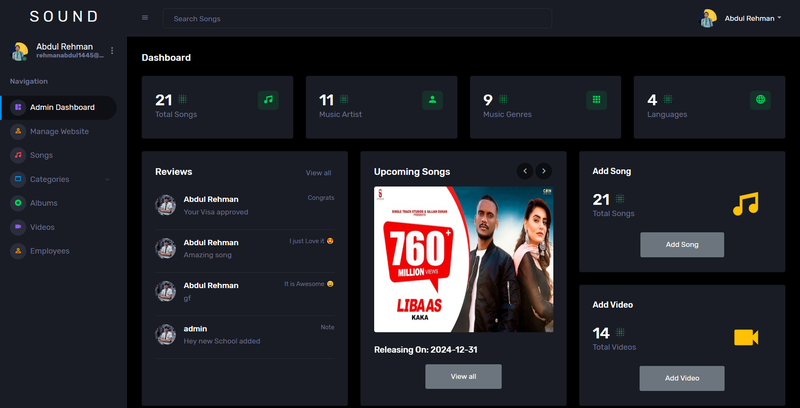Expand the Categories menu chevron
The height and width of the screenshot is (408, 800).
tap(107, 180)
